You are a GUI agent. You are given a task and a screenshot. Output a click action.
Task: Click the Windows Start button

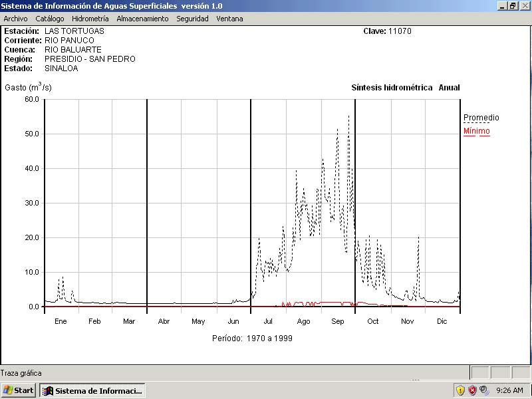click(x=19, y=390)
